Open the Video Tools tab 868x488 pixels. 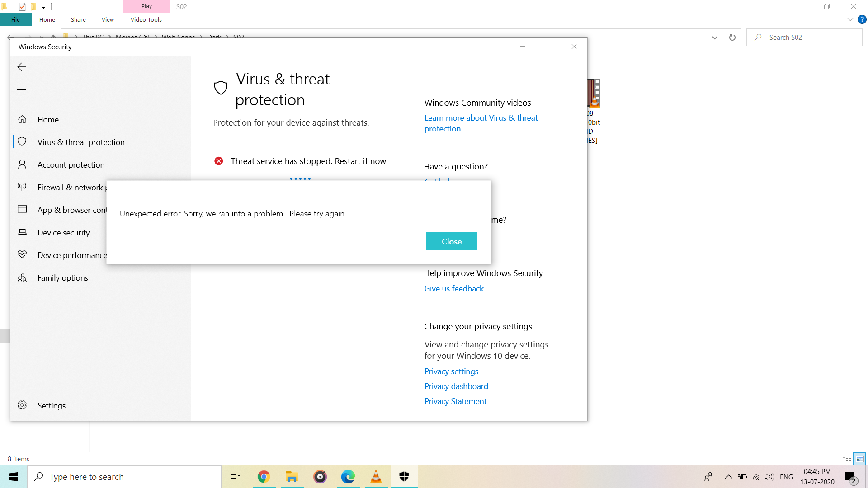pyautogui.click(x=146, y=19)
